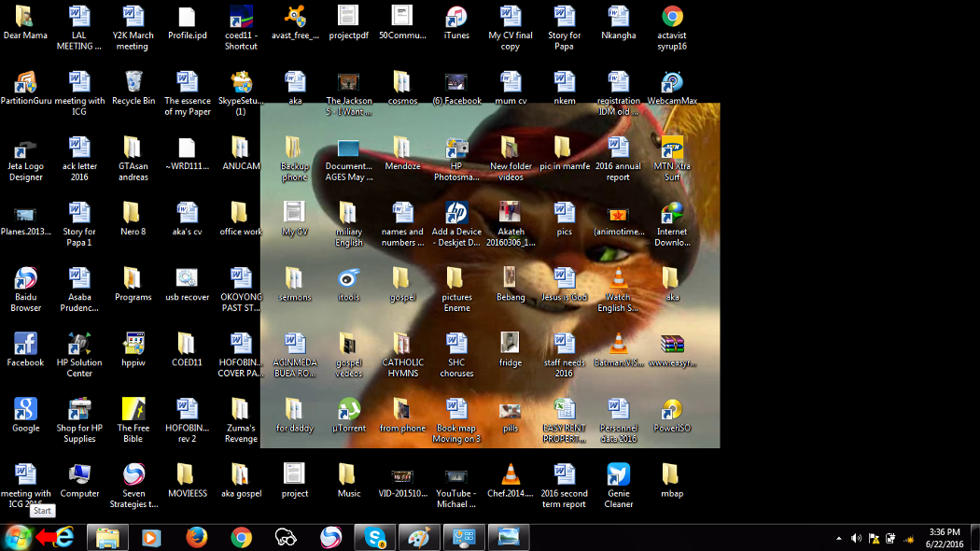Open the Book map Moving on 3 document
This screenshot has height=551, width=980.
click(456, 420)
